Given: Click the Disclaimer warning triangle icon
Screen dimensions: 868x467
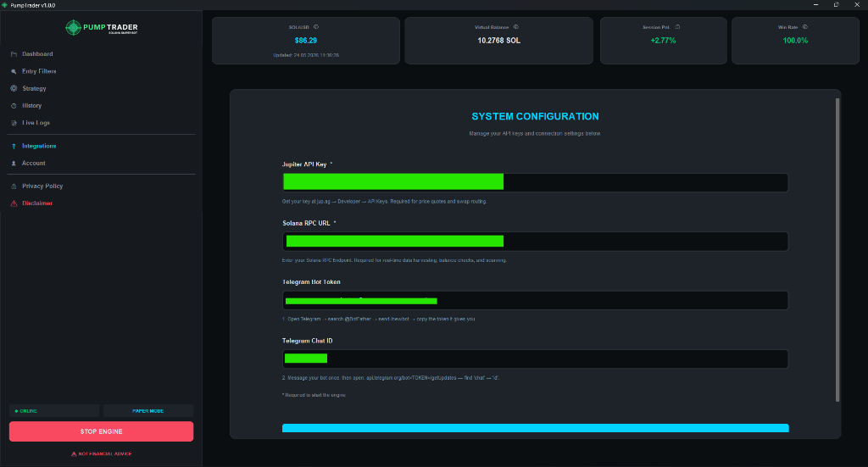Looking at the screenshot, I should click(14, 203).
